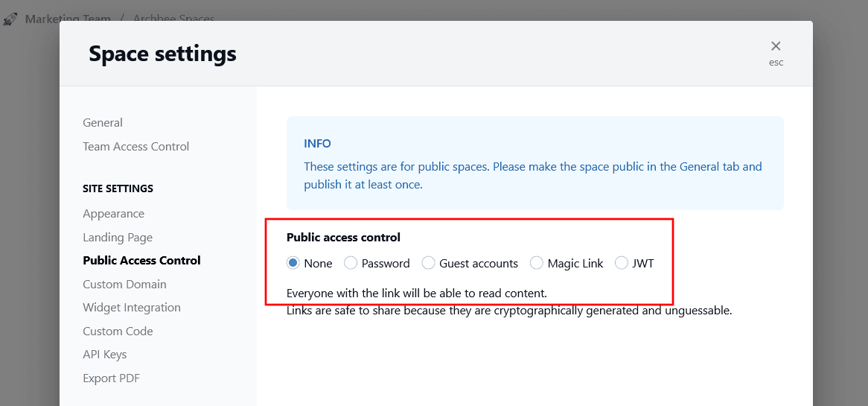Image resolution: width=868 pixels, height=406 pixels.
Task: Open the Custom Code section
Action: [118, 332]
